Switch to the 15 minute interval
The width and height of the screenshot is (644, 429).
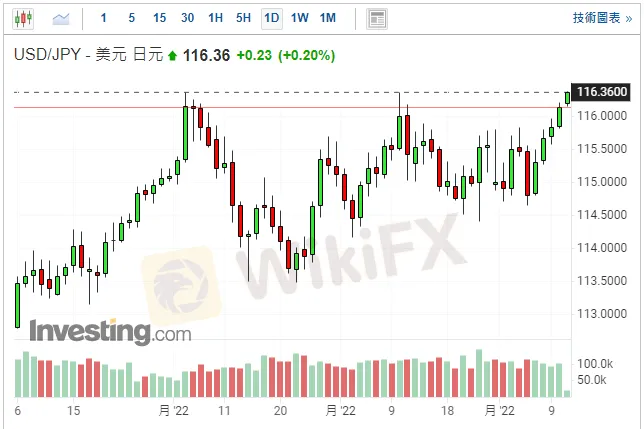point(160,18)
